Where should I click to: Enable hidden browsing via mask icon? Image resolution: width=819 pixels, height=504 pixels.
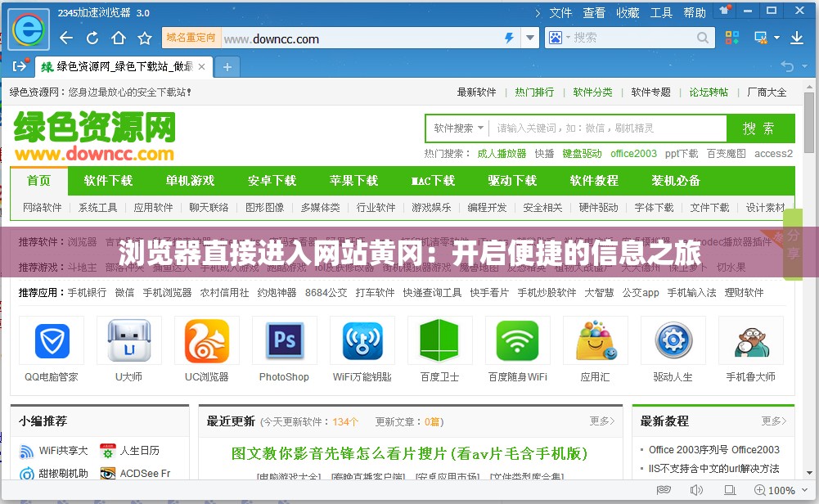[664, 489]
